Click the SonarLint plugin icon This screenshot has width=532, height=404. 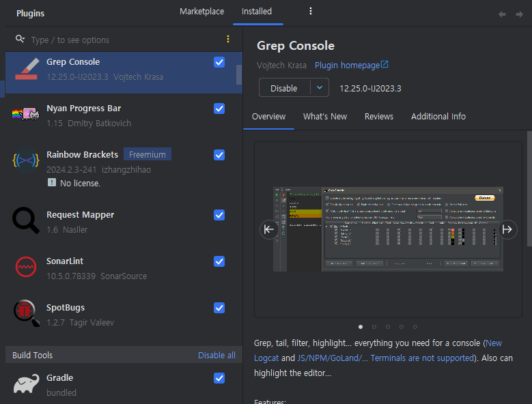[x=26, y=267]
